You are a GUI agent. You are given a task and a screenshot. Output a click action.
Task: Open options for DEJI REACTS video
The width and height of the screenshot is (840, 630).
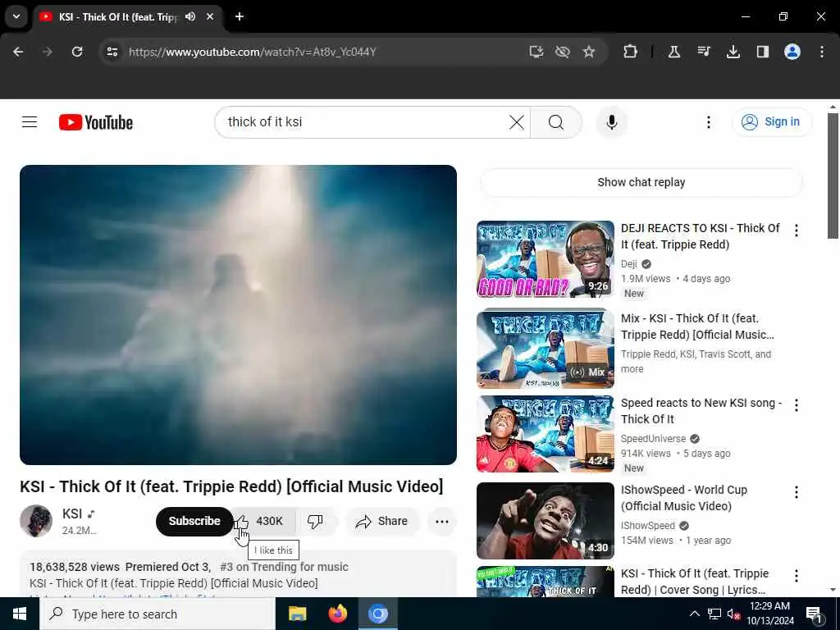tap(796, 231)
